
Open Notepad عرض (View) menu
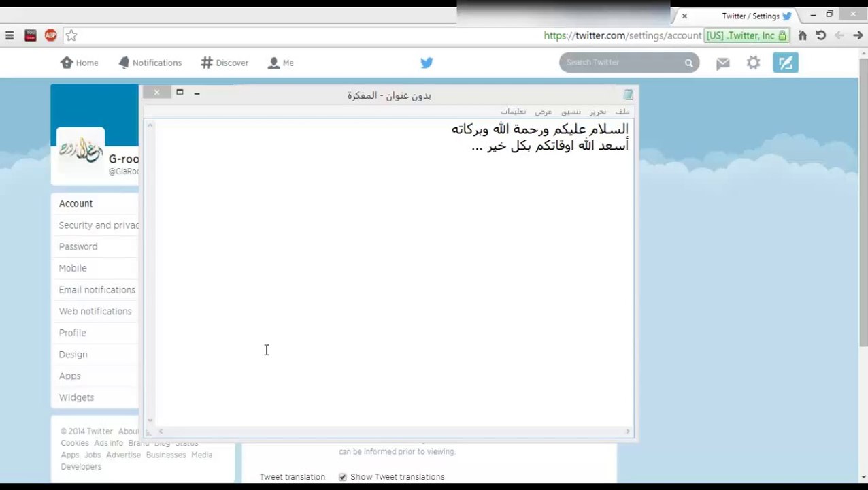544,112
